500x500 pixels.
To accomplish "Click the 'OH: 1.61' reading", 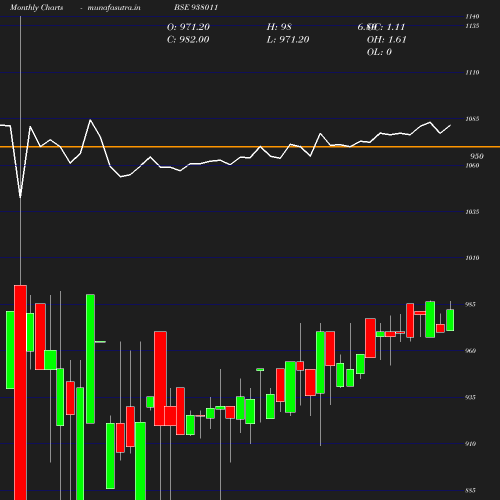I will coord(387,40).
